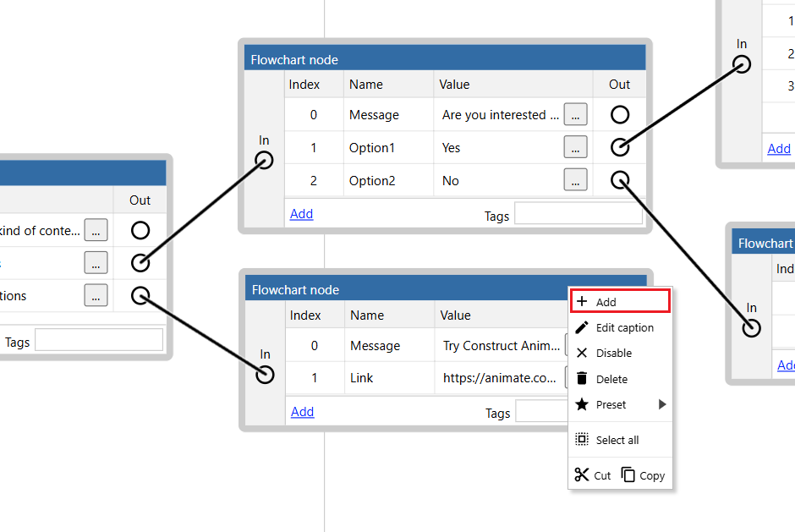
Task: Click the Add link on the right edge node
Action: (779, 148)
